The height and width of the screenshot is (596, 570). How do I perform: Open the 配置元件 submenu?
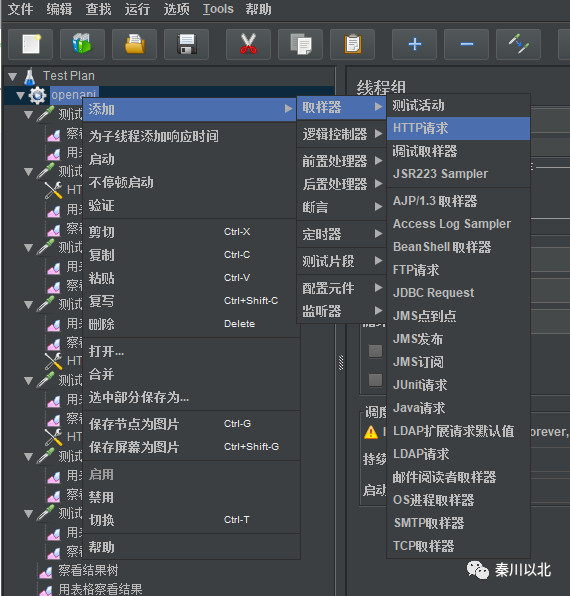coord(341,288)
